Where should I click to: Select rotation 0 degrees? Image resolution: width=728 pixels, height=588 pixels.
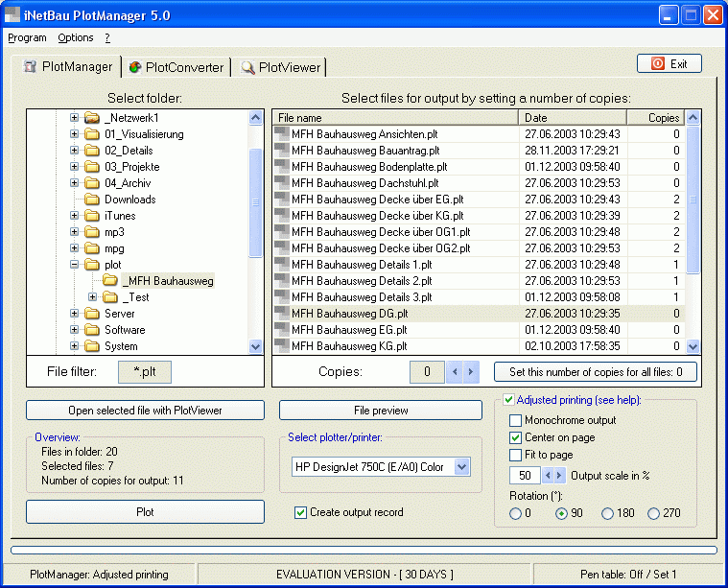pyautogui.click(x=515, y=513)
